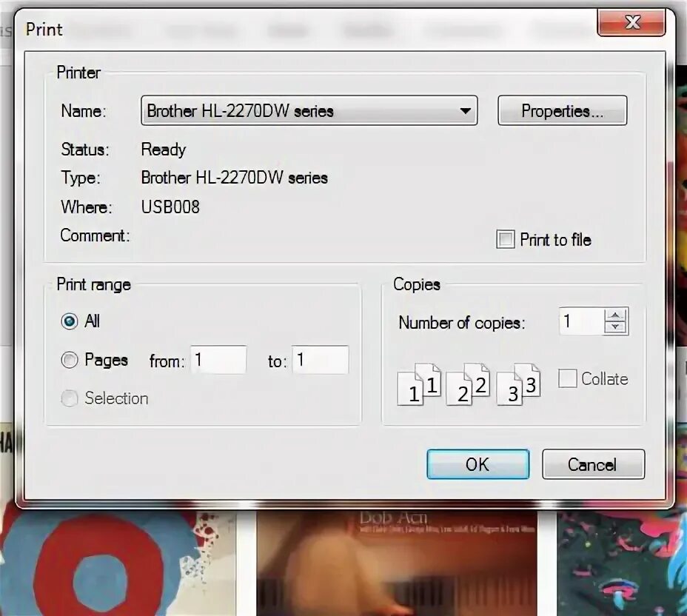Click the Bob Acri album cover thumbnail
This screenshot has height=616, width=687.
[x=397, y=563]
